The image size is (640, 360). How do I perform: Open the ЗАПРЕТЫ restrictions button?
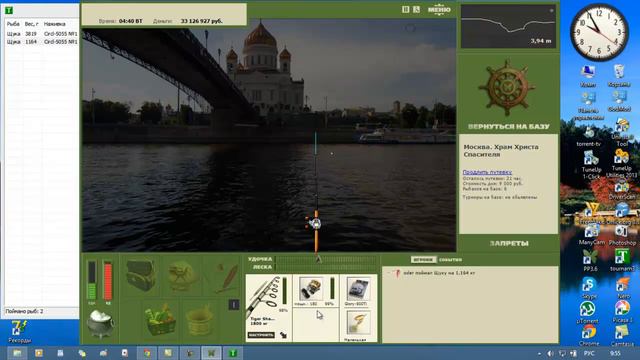click(x=509, y=243)
